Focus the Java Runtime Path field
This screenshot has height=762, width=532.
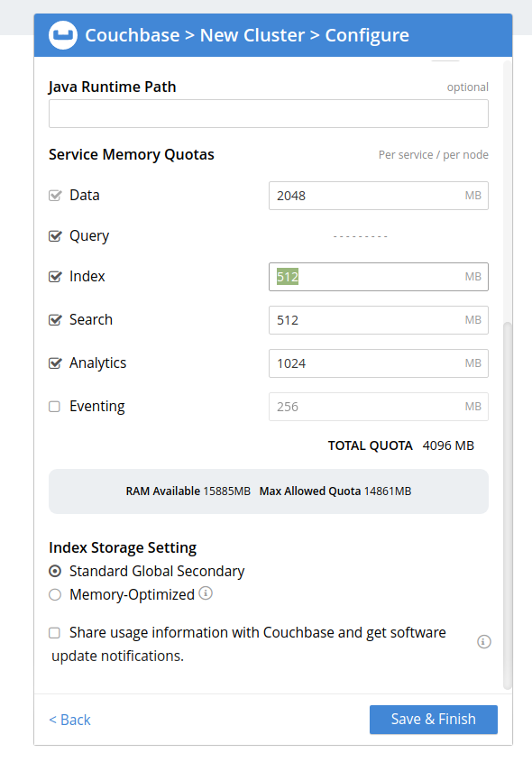click(269, 114)
